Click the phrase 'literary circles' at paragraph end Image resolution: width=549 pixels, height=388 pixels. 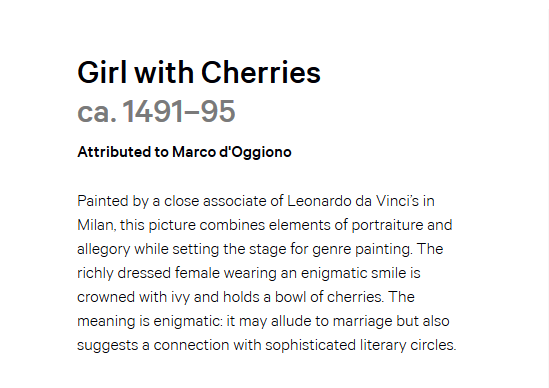click(x=408, y=345)
